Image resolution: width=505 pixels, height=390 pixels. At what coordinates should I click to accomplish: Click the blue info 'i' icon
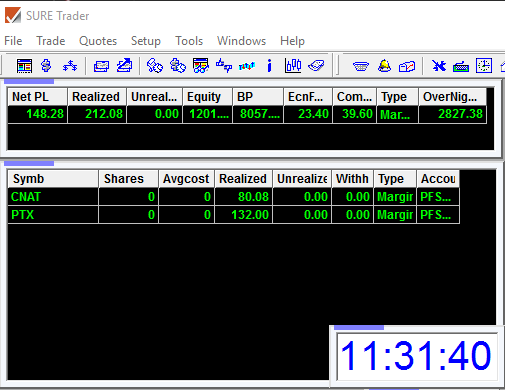pos(269,66)
